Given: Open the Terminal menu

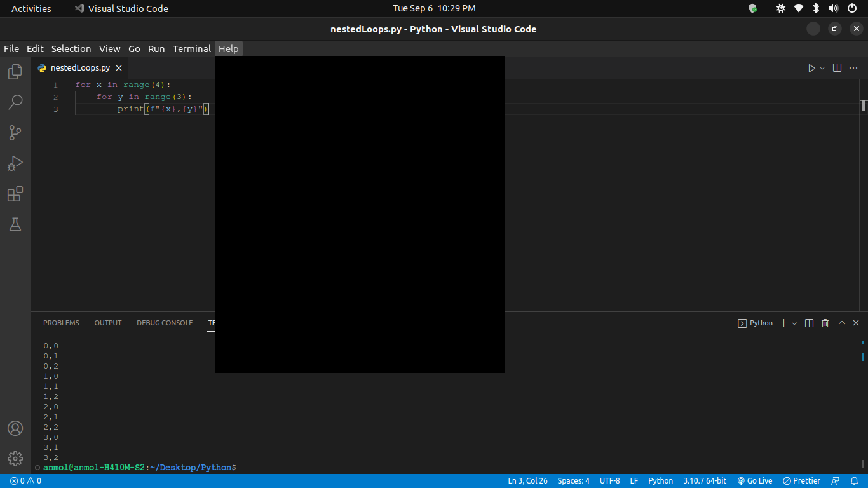Looking at the screenshot, I should tap(191, 48).
